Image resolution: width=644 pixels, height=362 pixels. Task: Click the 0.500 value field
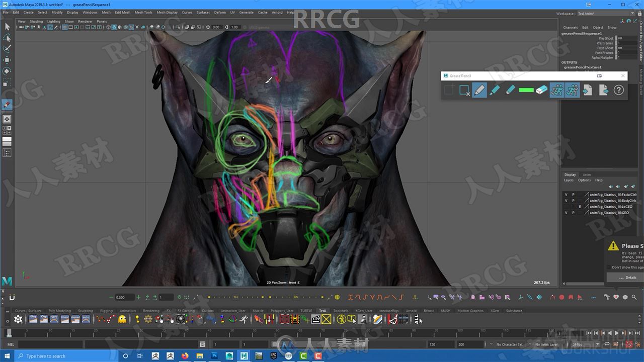(124, 297)
